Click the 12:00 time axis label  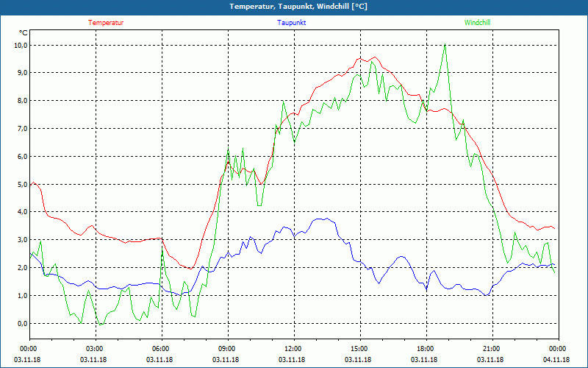(294, 348)
